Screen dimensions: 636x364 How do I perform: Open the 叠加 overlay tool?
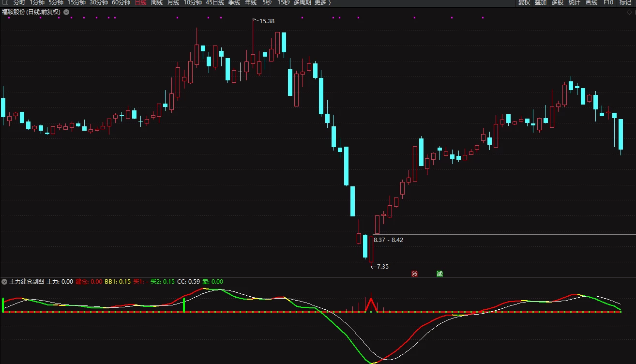click(x=541, y=2)
